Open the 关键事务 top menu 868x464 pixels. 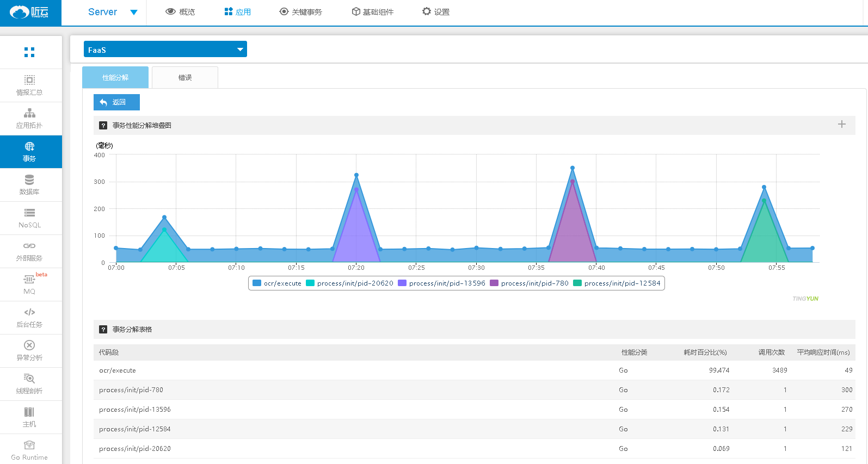(300, 12)
